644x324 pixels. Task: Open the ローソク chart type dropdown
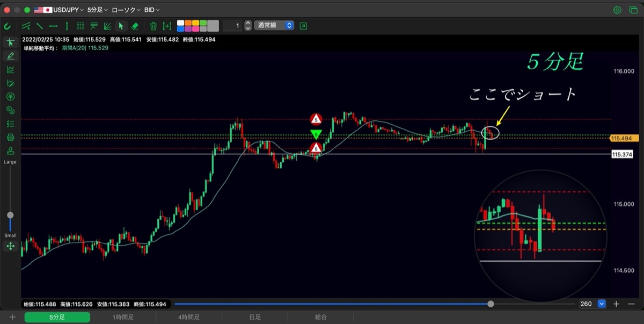tap(126, 10)
